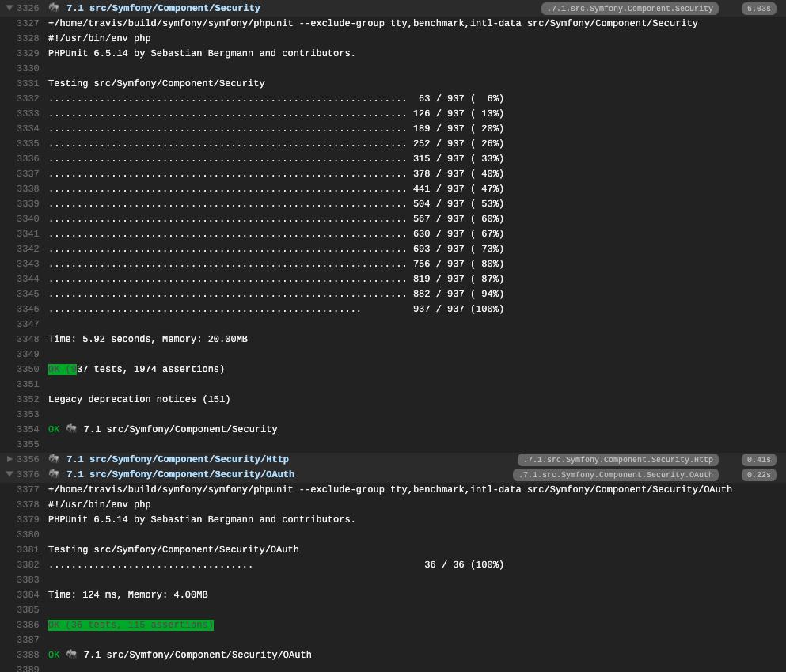Click 'Time: 124 ms, Memory: 4.00MB' line
786x672 pixels.
coord(127,594)
